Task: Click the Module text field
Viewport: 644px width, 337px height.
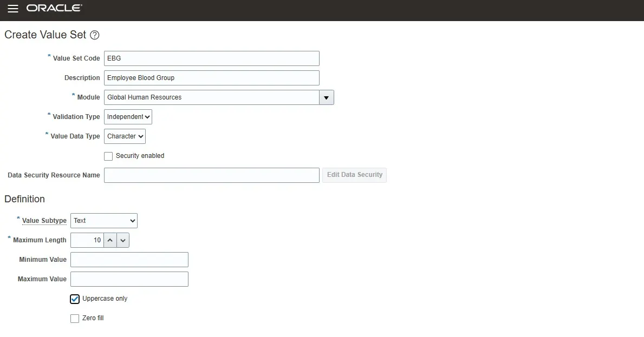Action: click(212, 97)
